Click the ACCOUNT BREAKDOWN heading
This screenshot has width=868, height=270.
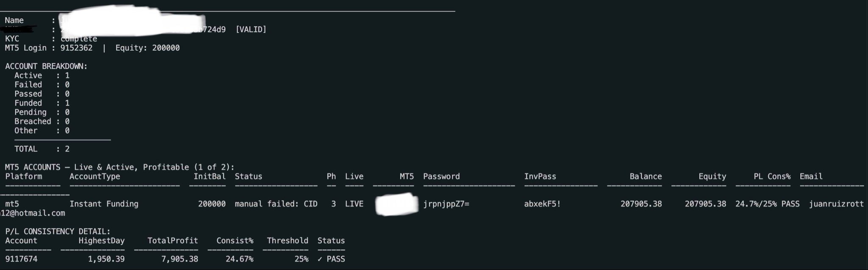46,66
